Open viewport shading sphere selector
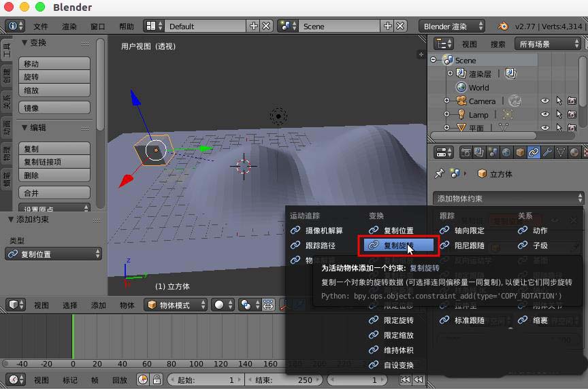 point(223,305)
